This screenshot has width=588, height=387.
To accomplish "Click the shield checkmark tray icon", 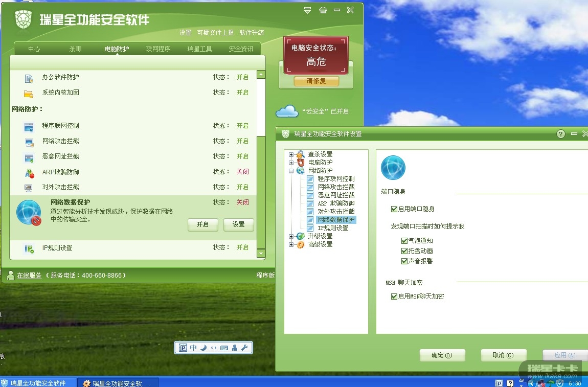I will pos(560,383).
